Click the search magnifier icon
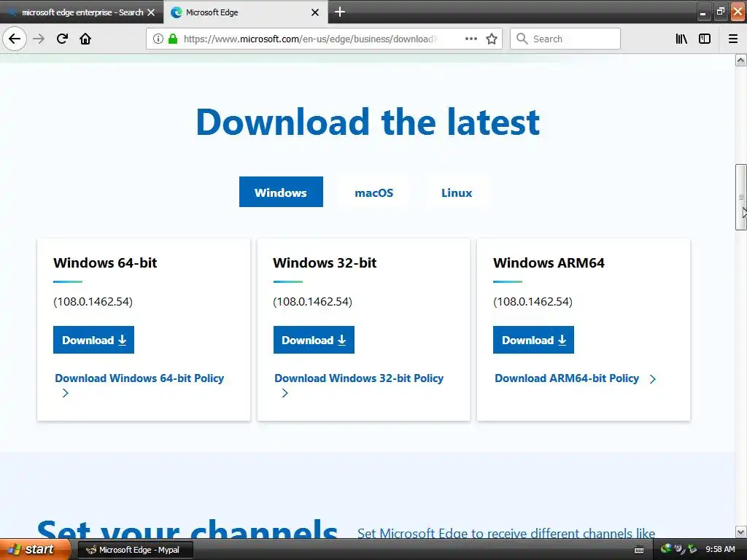Viewport: 747px width, 560px height. coord(522,39)
